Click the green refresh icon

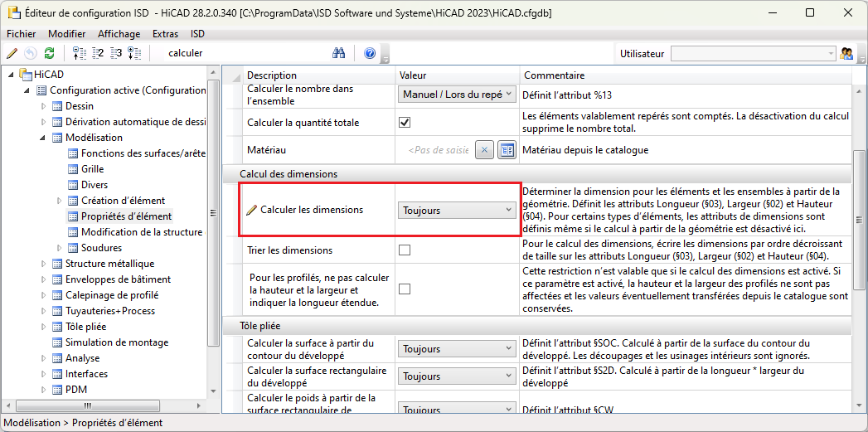(x=49, y=53)
